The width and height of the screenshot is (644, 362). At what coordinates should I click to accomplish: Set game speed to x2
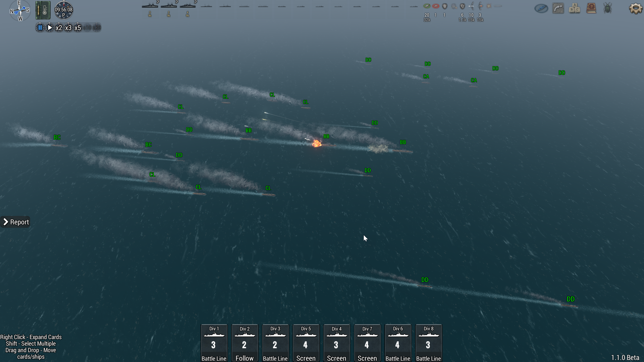59,27
